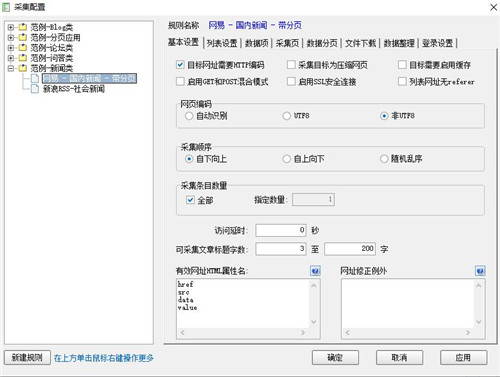Click down arrow of attribute list scrollbar
The height and width of the screenshot is (377, 500).
[x=314, y=322]
